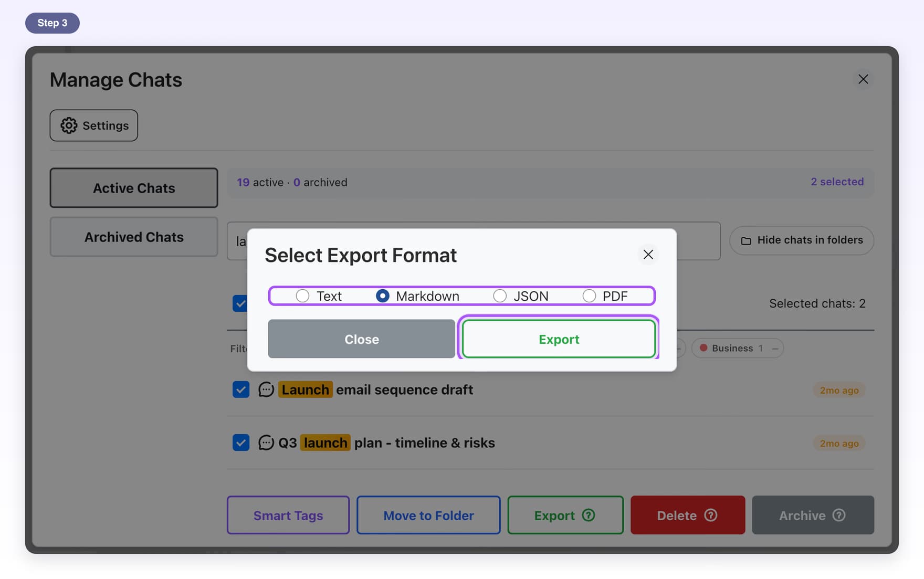
Task: Click the Move to Folder button
Action: [x=428, y=515]
